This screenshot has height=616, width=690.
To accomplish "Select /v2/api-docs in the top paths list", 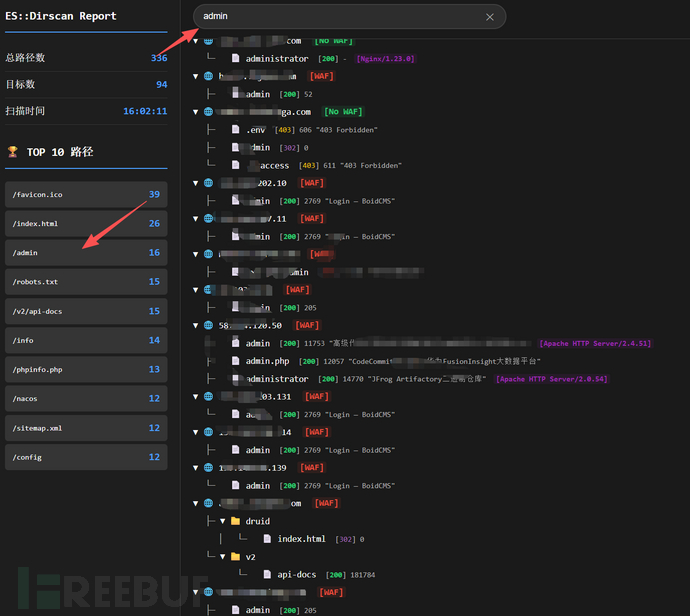I will [86, 311].
